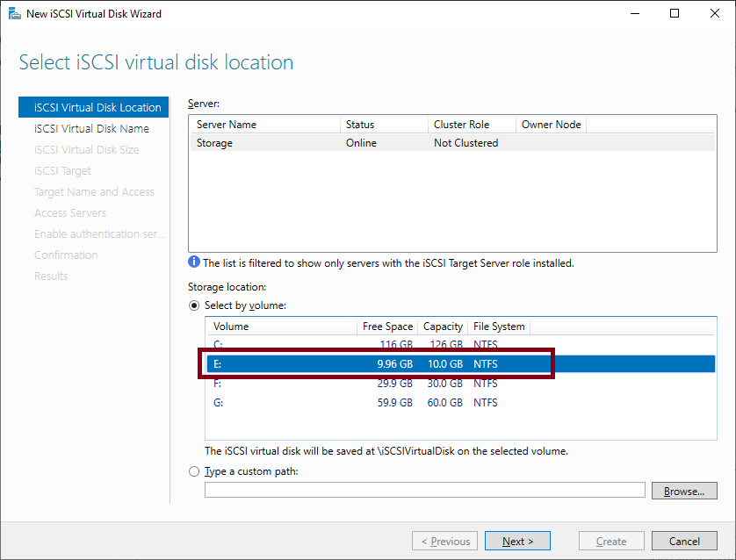Select the Storage server row
The height and width of the screenshot is (560, 736).
coord(452,142)
